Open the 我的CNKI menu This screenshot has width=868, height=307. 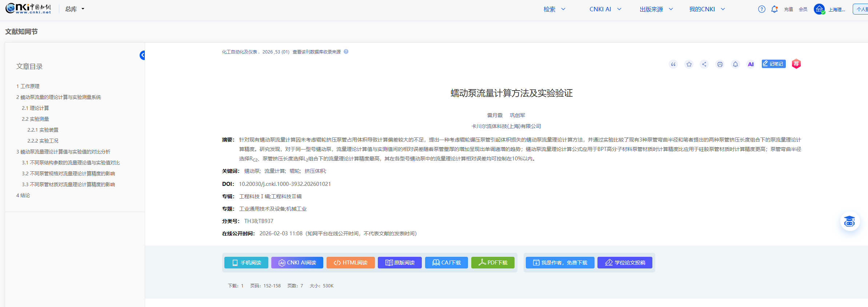pos(707,9)
